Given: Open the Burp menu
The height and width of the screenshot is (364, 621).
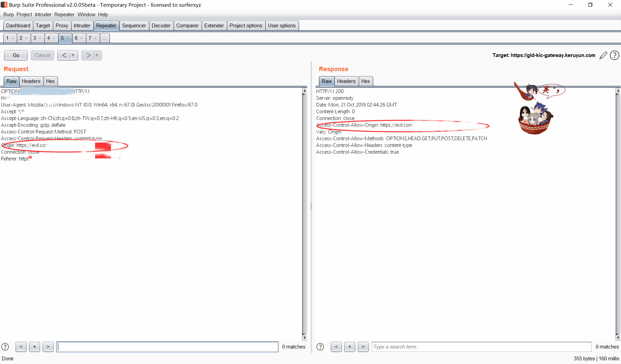Looking at the screenshot, I should pyautogui.click(x=8, y=14).
